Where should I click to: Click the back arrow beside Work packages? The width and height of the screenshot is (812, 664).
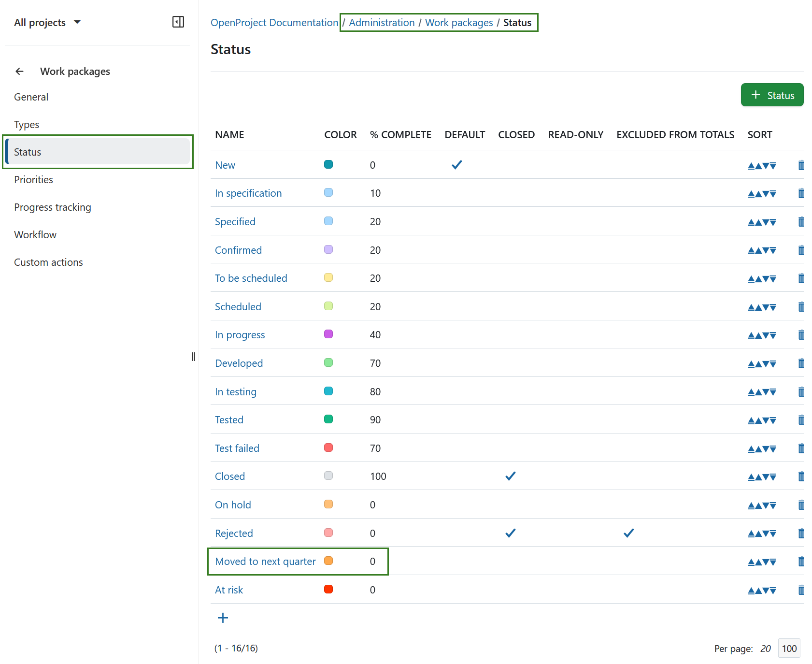(x=19, y=71)
